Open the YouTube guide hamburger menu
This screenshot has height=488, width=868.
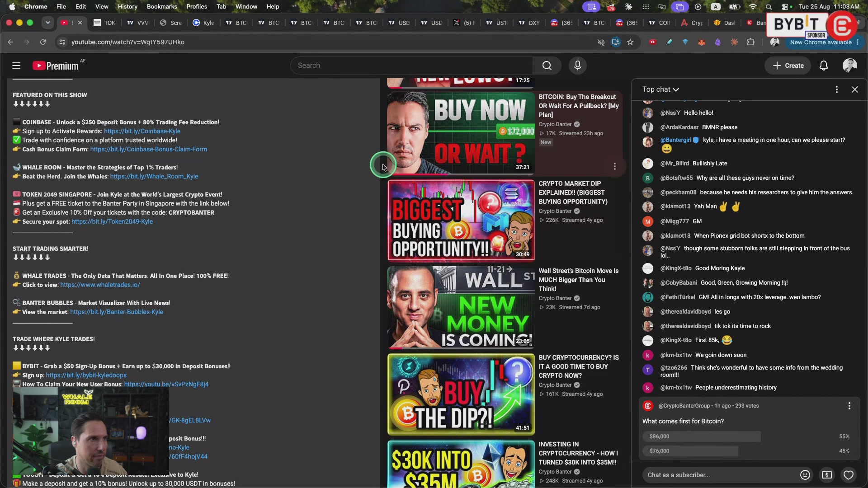click(x=16, y=66)
